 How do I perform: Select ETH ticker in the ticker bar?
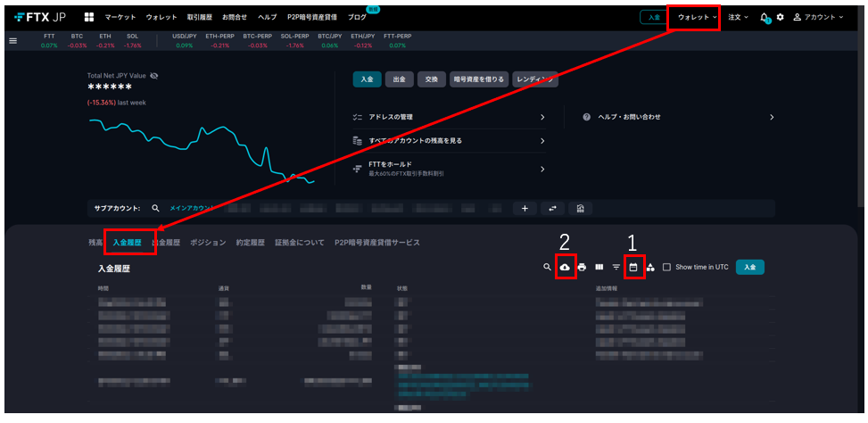click(x=105, y=40)
